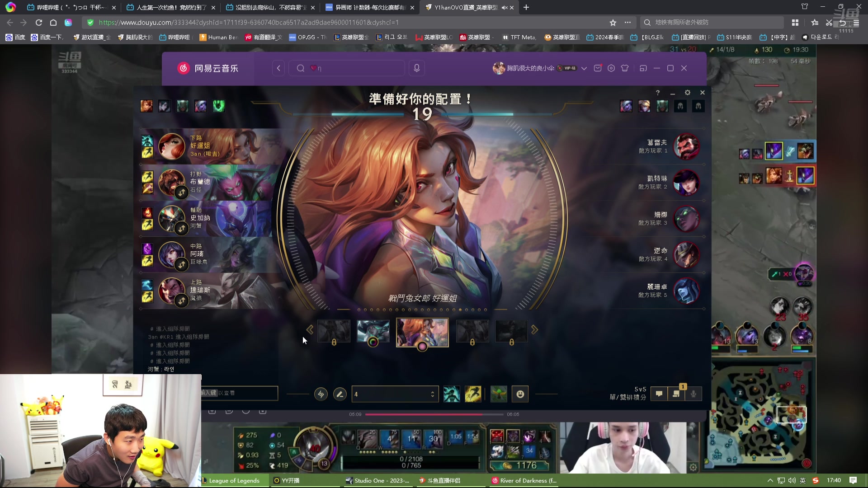Open the rune page editor pencil icon
The height and width of the screenshot is (488, 868).
(x=340, y=394)
